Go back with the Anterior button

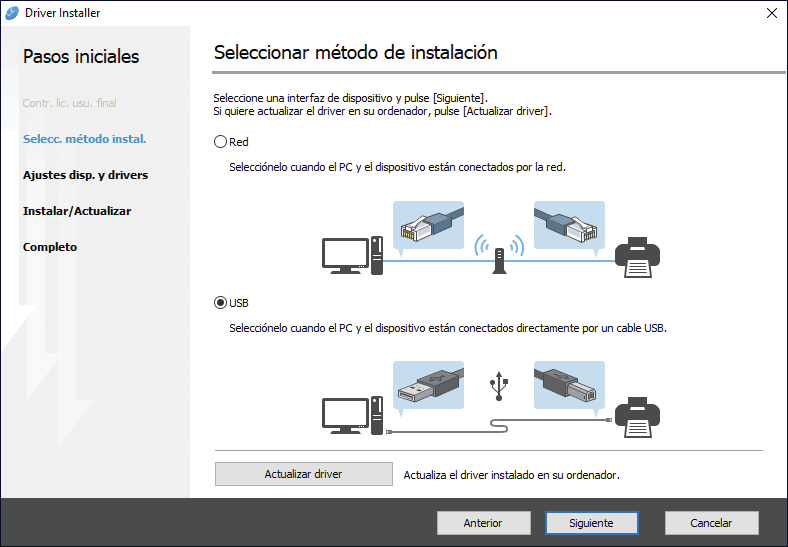pos(483,523)
